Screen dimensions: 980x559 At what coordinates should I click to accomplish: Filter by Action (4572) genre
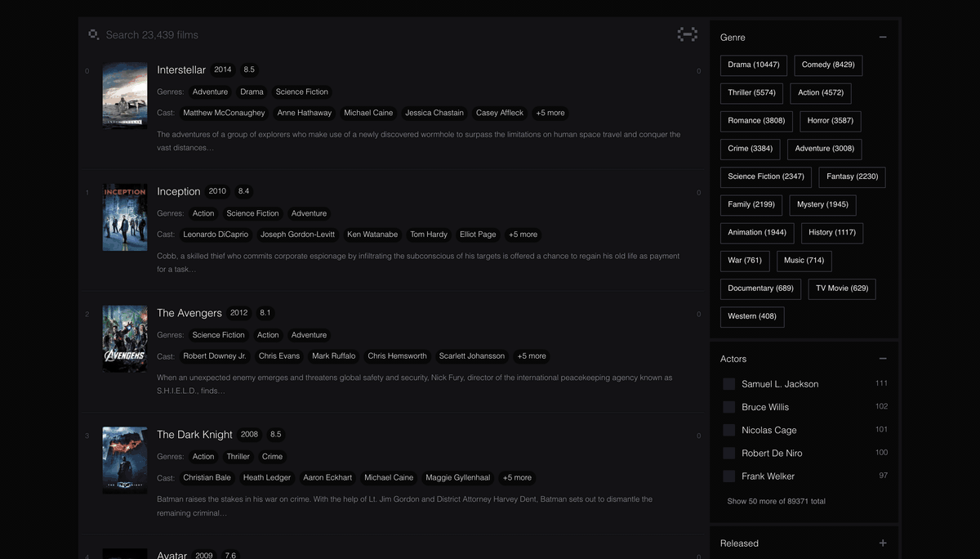[x=821, y=93]
